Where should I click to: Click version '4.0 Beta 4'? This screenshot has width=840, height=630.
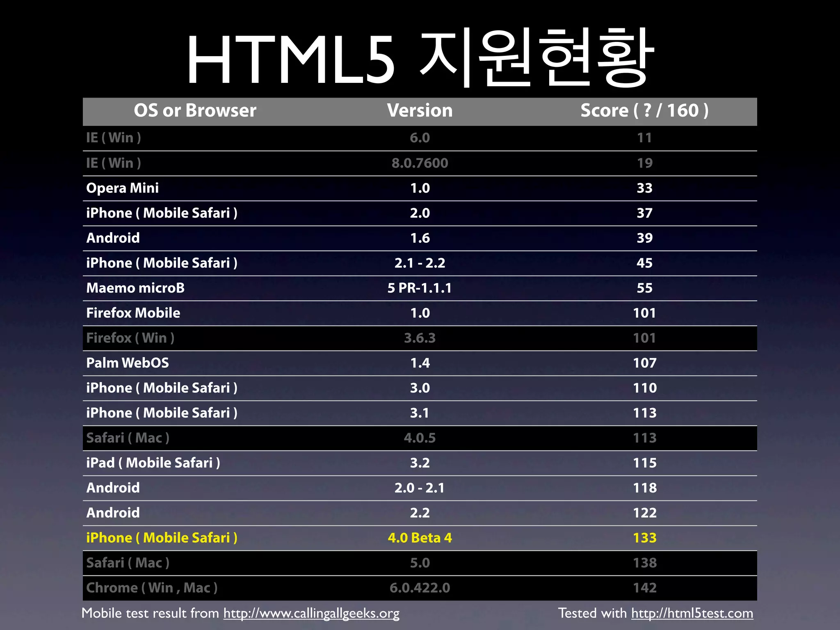420,538
